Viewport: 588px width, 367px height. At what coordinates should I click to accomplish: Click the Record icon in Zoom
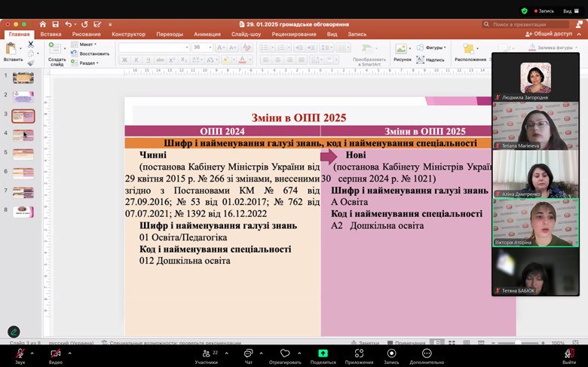(x=391, y=353)
